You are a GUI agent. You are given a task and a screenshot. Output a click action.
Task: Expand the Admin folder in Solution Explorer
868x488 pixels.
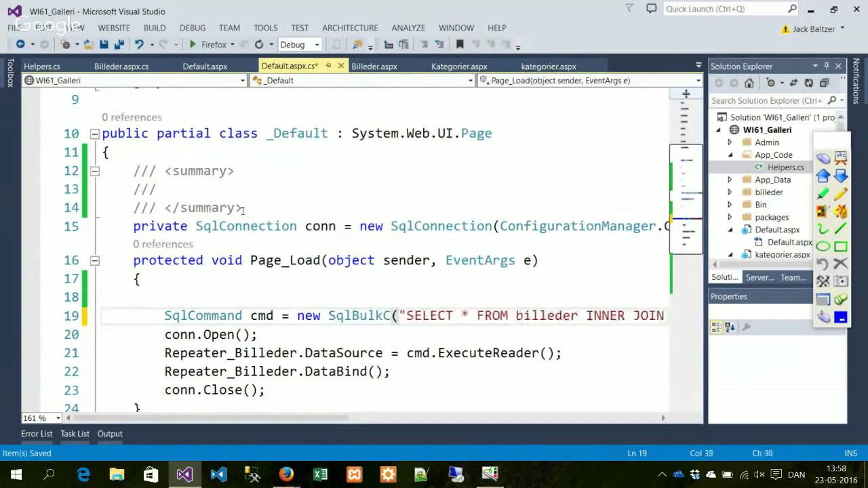point(730,142)
